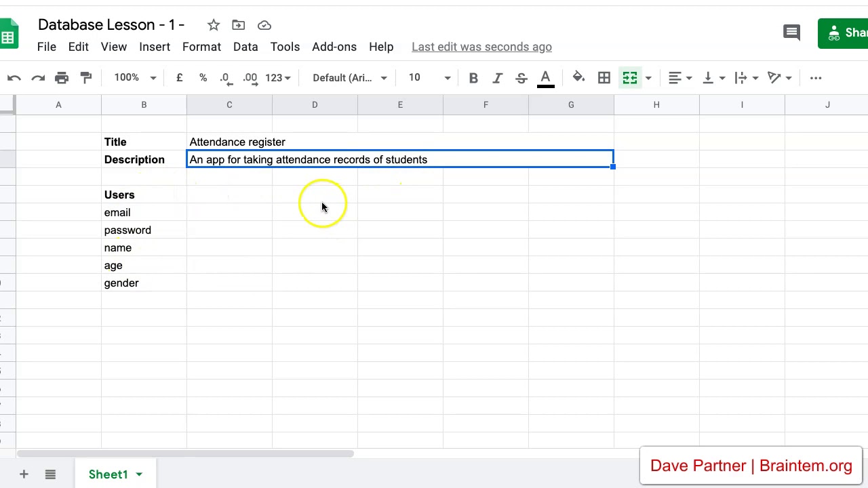Open vertical align dropdown

713,78
